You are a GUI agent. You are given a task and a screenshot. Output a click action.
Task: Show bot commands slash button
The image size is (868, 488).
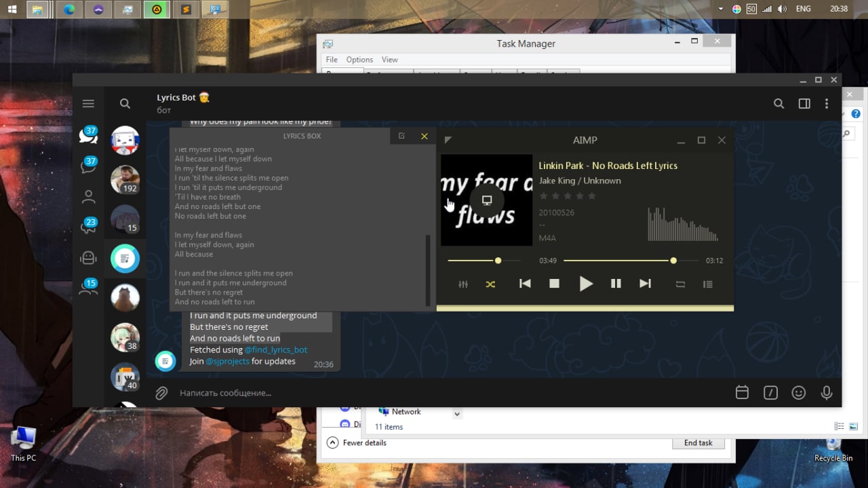[770, 392]
